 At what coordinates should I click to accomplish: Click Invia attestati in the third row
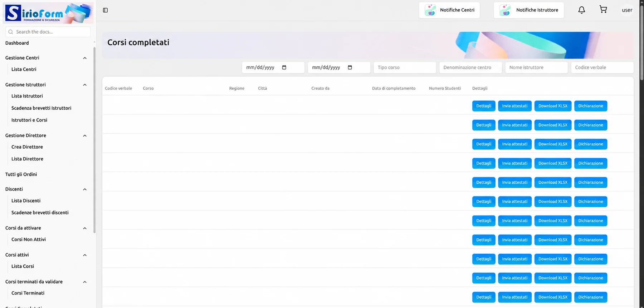point(515,144)
